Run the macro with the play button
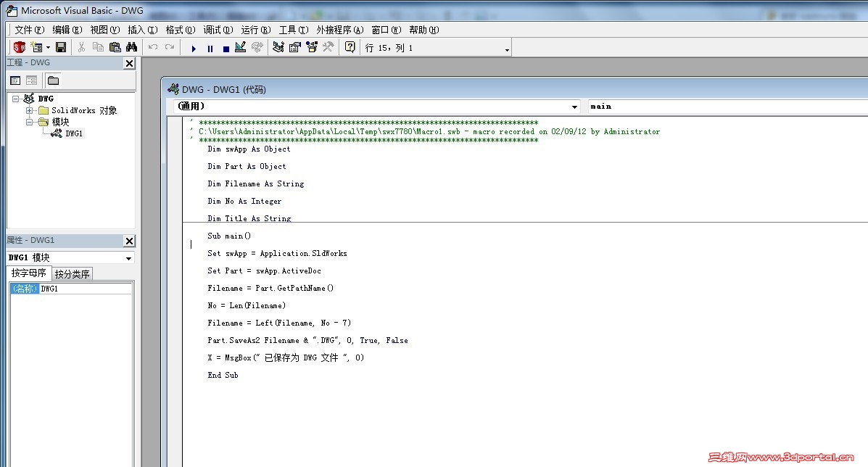The height and width of the screenshot is (467, 868). click(193, 49)
